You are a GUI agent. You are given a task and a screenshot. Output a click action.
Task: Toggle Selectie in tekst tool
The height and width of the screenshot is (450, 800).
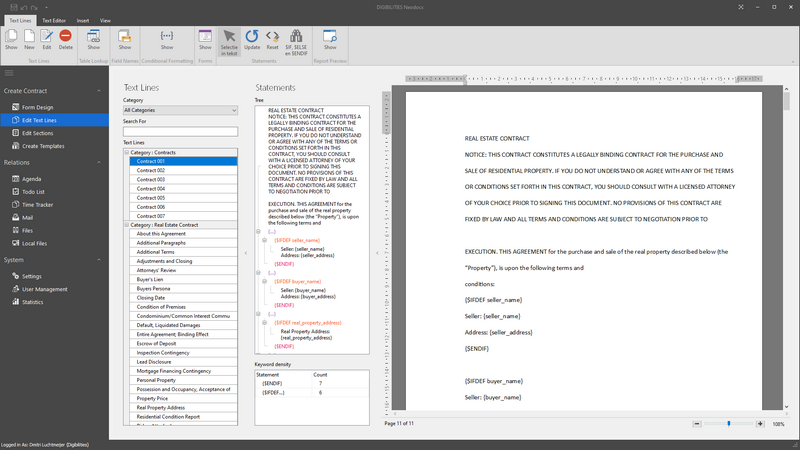[x=229, y=42]
